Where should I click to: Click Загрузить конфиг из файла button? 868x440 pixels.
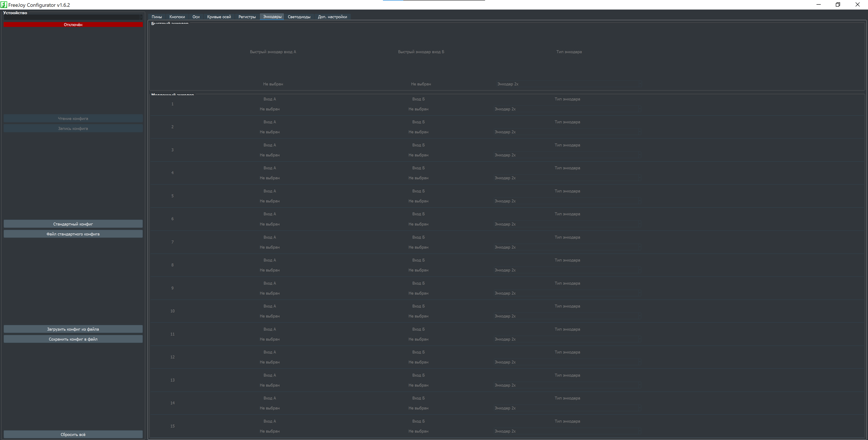coord(73,329)
